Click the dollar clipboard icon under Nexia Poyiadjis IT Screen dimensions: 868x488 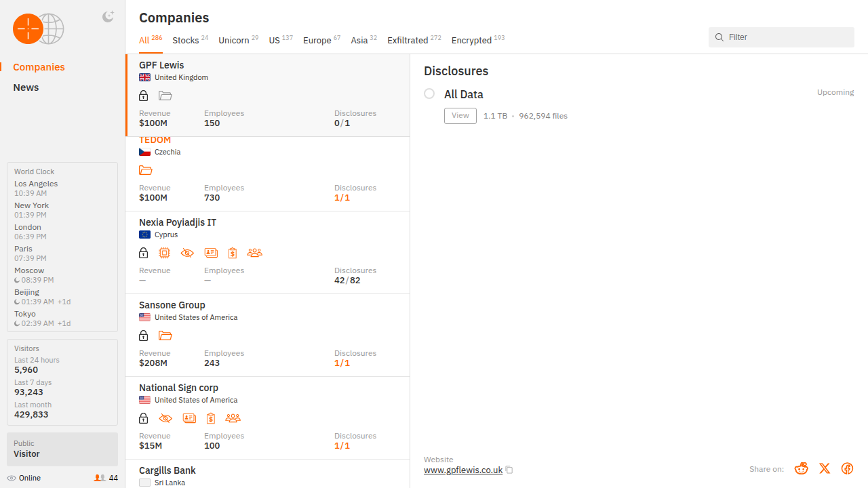coord(233,253)
